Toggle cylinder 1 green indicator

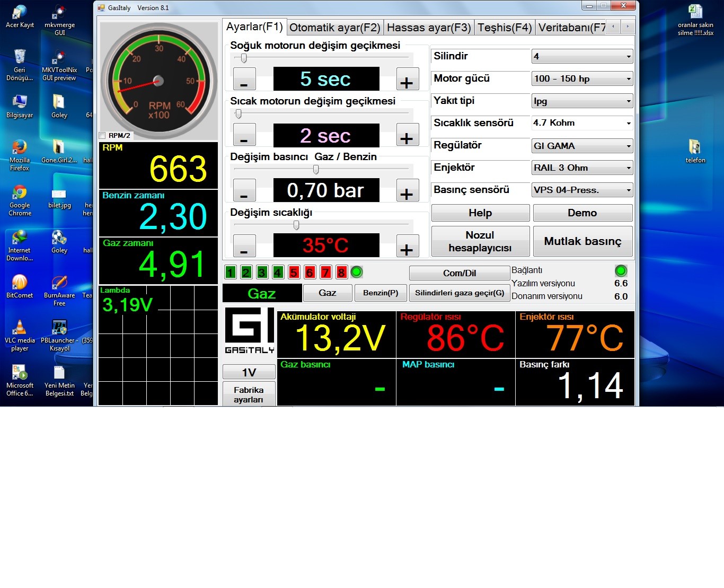[230, 273]
